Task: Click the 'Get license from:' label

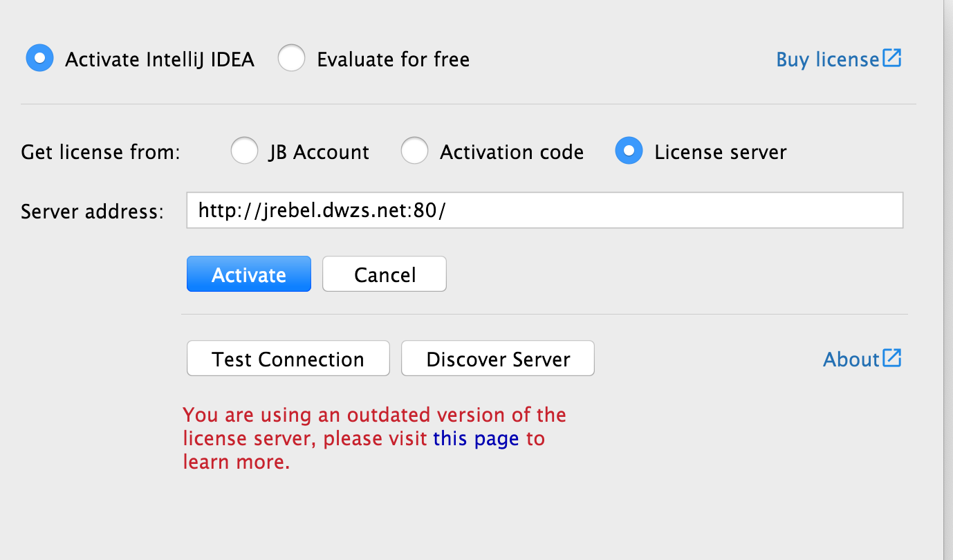Action: [100, 152]
